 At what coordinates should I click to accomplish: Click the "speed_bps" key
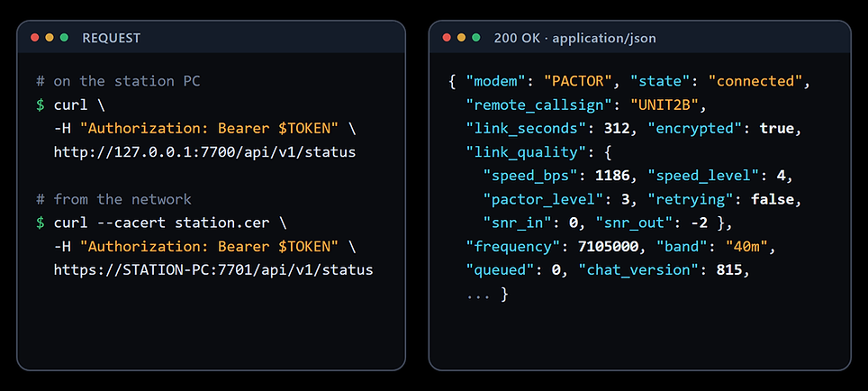coord(529,176)
